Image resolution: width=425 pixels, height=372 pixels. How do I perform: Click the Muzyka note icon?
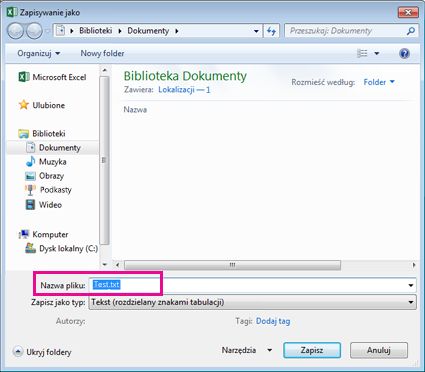pyautogui.click(x=31, y=161)
